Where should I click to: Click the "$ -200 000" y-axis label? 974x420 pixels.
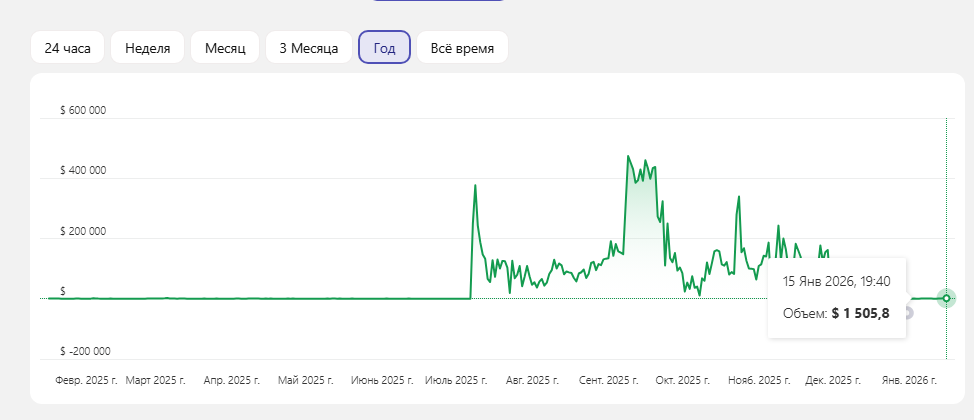84,351
